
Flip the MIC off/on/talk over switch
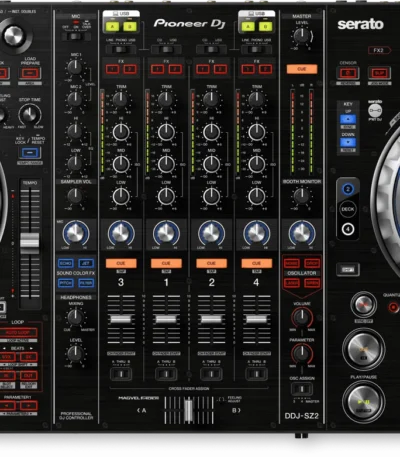(75, 36)
